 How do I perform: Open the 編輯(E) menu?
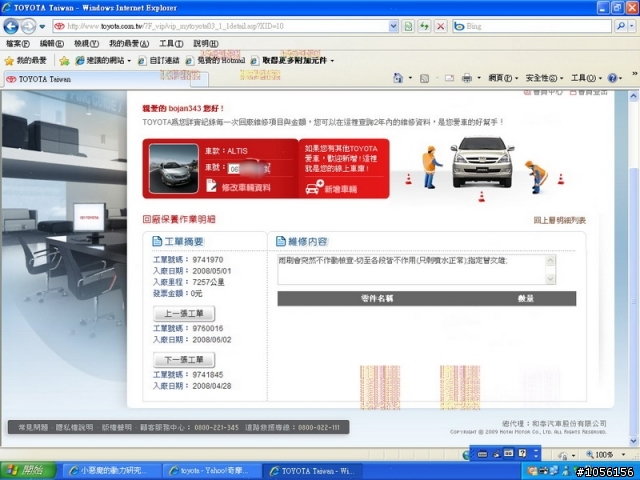coord(52,43)
